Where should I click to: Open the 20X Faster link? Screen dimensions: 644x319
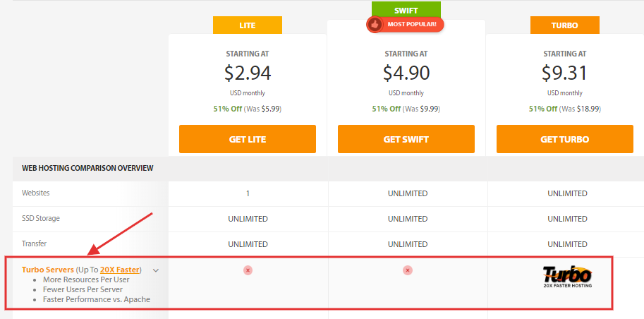coord(119,270)
